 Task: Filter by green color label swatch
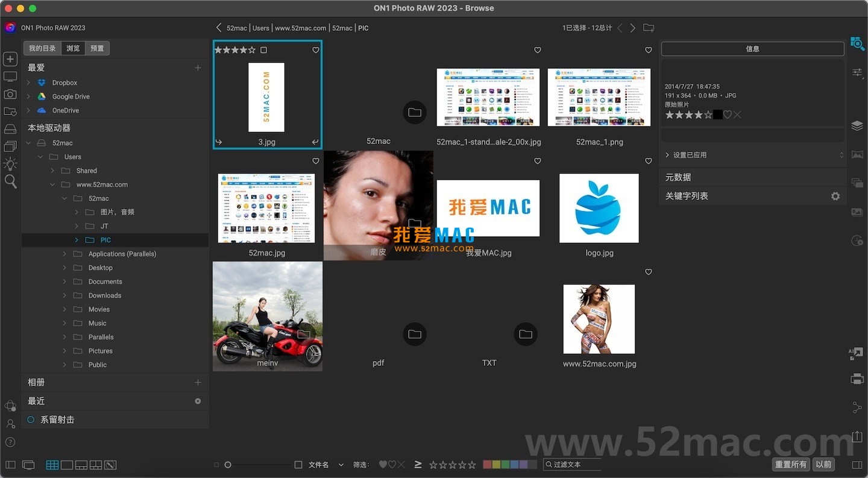(506, 465)
